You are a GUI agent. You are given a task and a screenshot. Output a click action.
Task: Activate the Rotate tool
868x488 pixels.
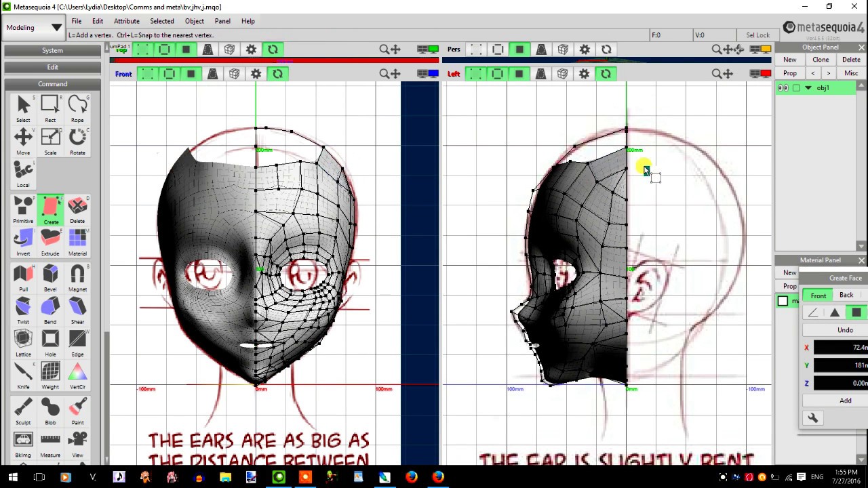77,141
